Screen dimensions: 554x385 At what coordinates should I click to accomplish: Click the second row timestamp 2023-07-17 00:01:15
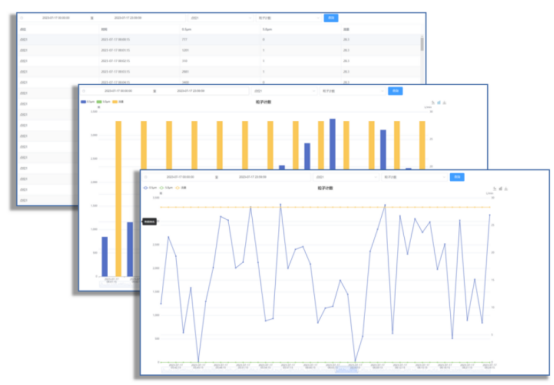(115, 50)
